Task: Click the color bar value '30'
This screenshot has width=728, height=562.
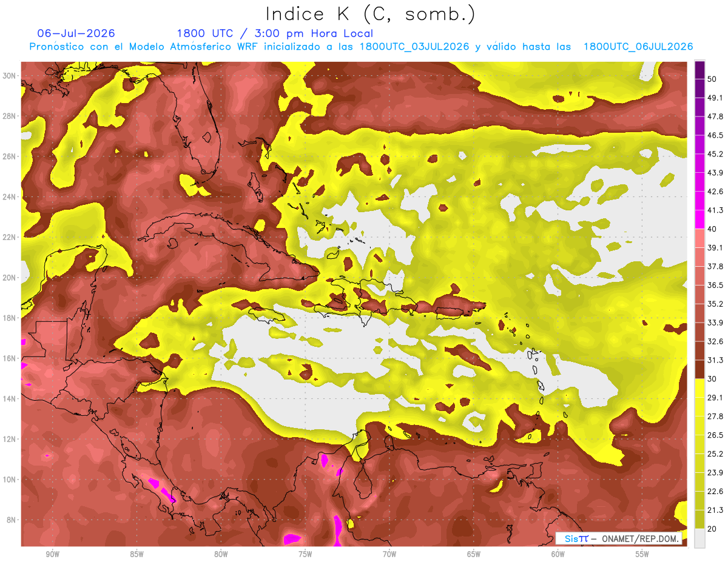Action: pos(713,379)
